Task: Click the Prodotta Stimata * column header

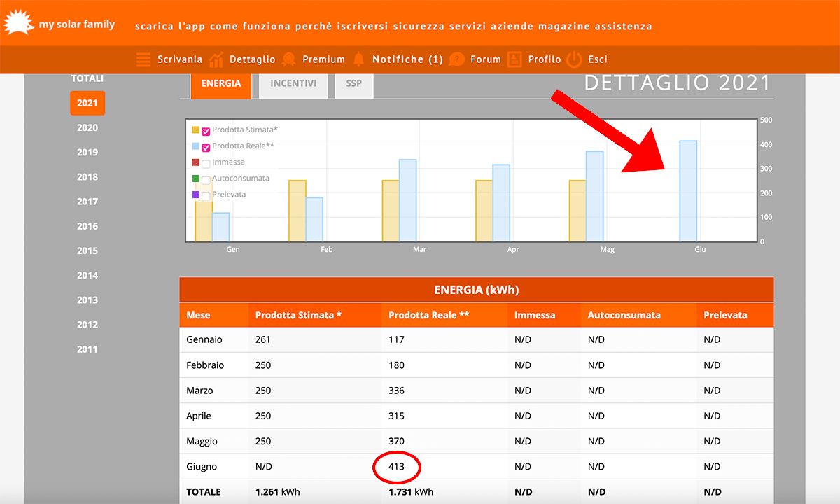Action: (x=298, y=315)
